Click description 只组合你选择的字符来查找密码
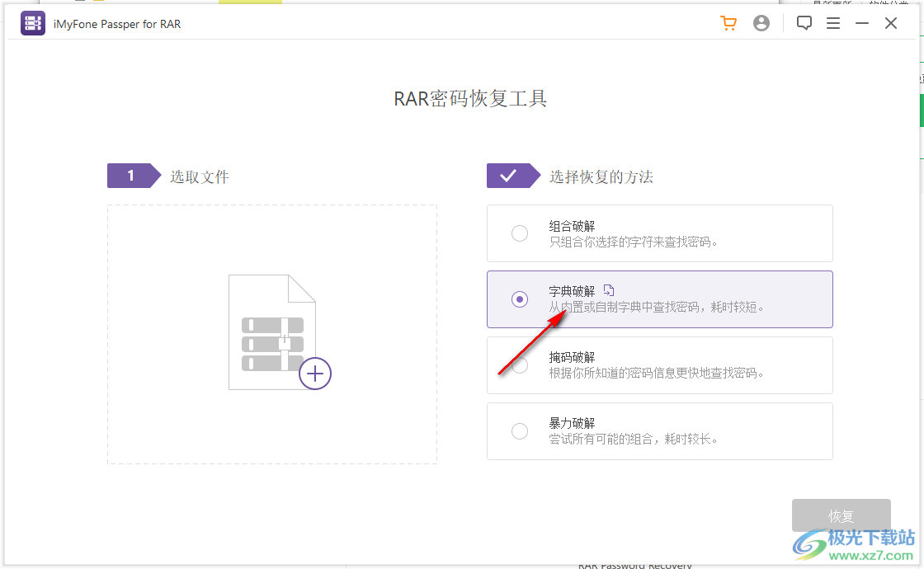Viewport: 924px width, 569px height. coord(633,242)
